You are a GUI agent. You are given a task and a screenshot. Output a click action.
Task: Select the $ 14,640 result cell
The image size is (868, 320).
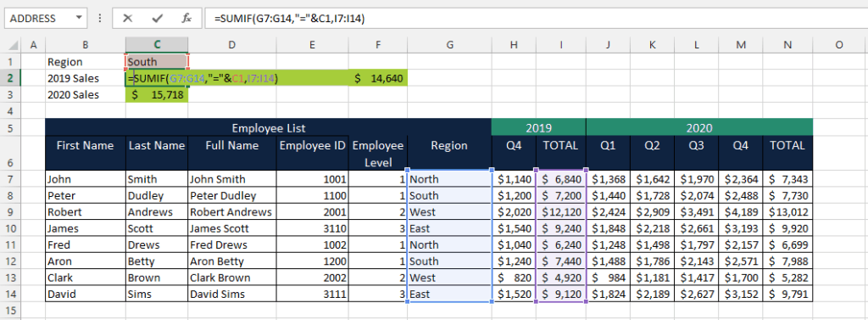coord(377,79)
